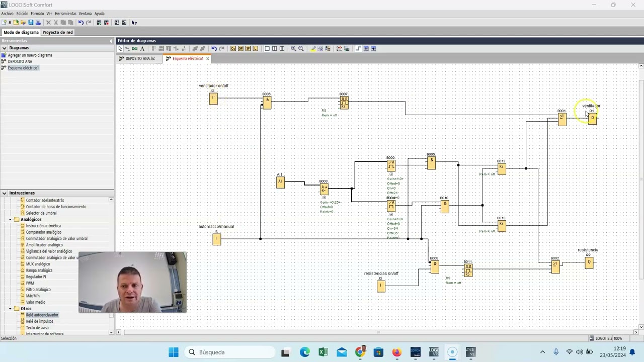
Task: Pick the PWM instruction
Action: 30,283
